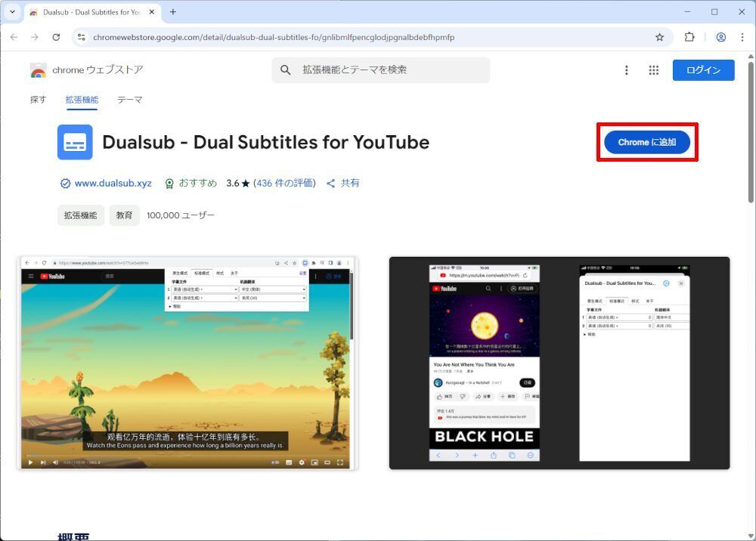
Task: Click the browser back arrow
Action: coord(14,37)
